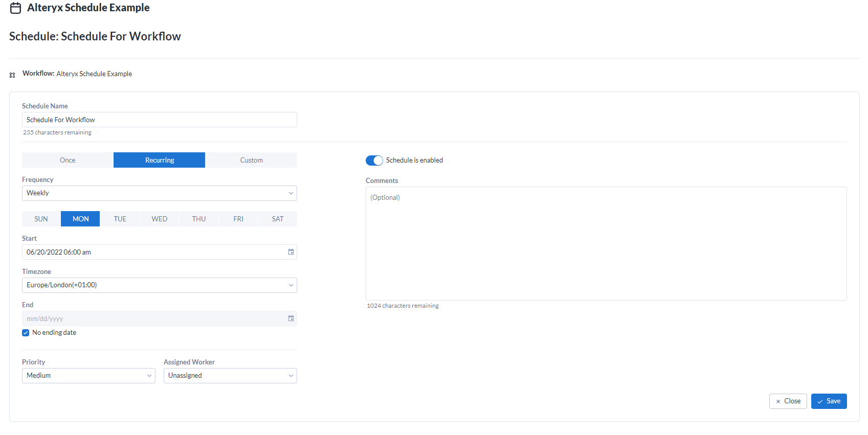Open the End date calendar picker icon
This screenshot has height=435, width=868.
pyautogui.click(x=291, y=318)
